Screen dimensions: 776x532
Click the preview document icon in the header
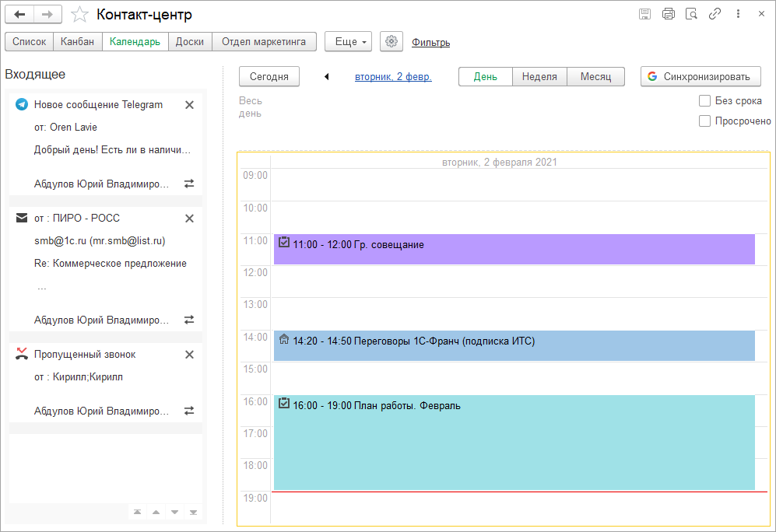tap(691, 14)
